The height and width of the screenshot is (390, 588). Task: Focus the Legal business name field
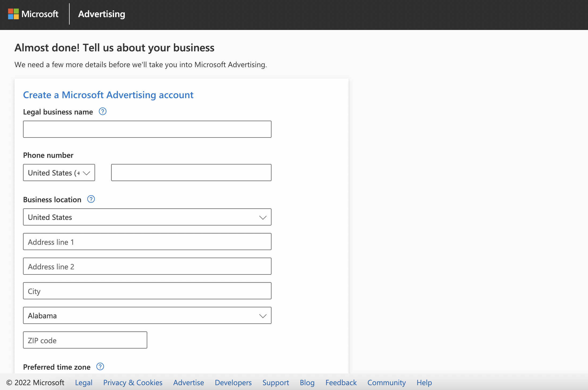[147, 129]
